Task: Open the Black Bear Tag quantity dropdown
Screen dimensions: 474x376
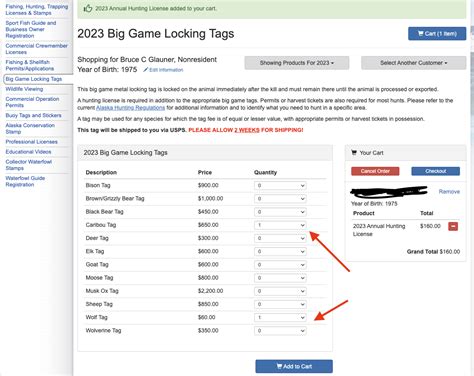Action: [280, 212]
